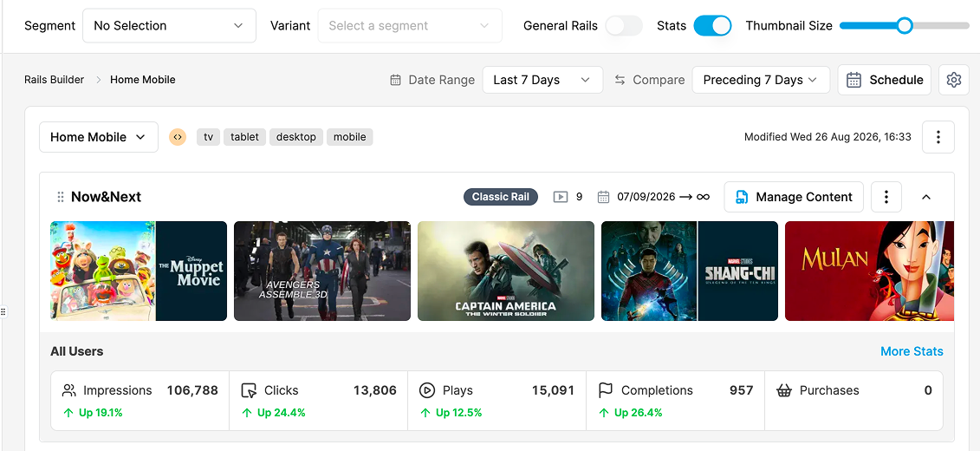Click the Thumbnail Size slider handle
Viewport: 980px width, 451px height.
click(905, 26)
